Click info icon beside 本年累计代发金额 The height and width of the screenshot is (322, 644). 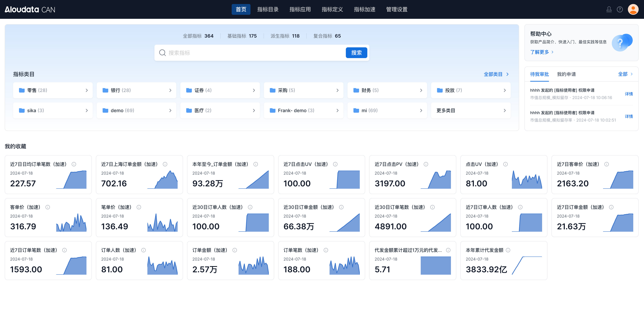coord(508,250)
